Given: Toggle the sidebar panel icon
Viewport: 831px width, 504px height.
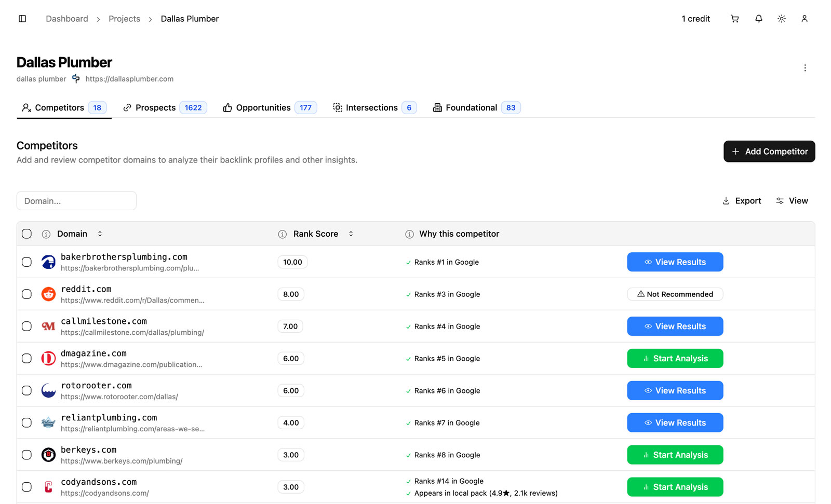Looking at the screenshot, I should point(22,19).
